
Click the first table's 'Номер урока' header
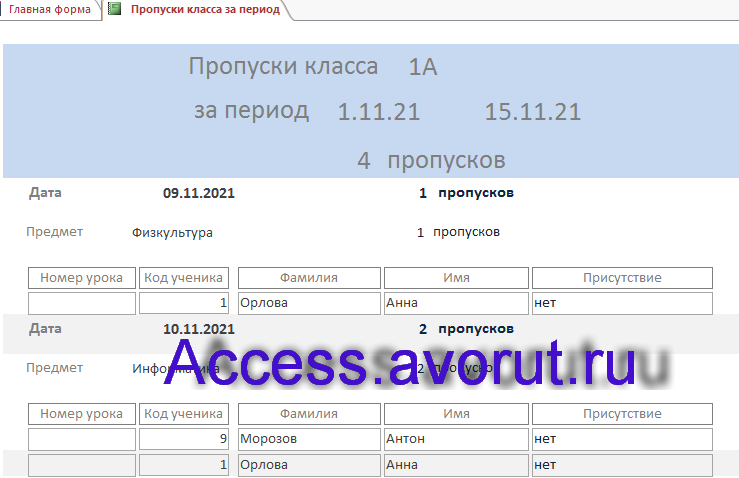(82, 278)
